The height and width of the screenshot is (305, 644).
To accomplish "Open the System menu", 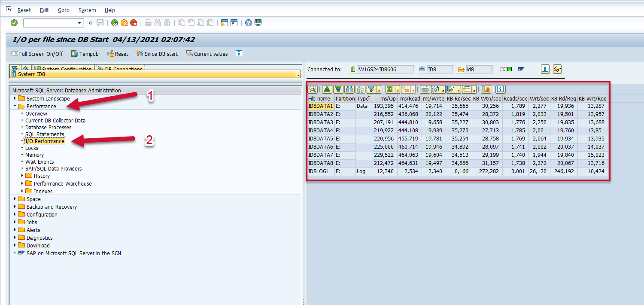I will 87,10.
